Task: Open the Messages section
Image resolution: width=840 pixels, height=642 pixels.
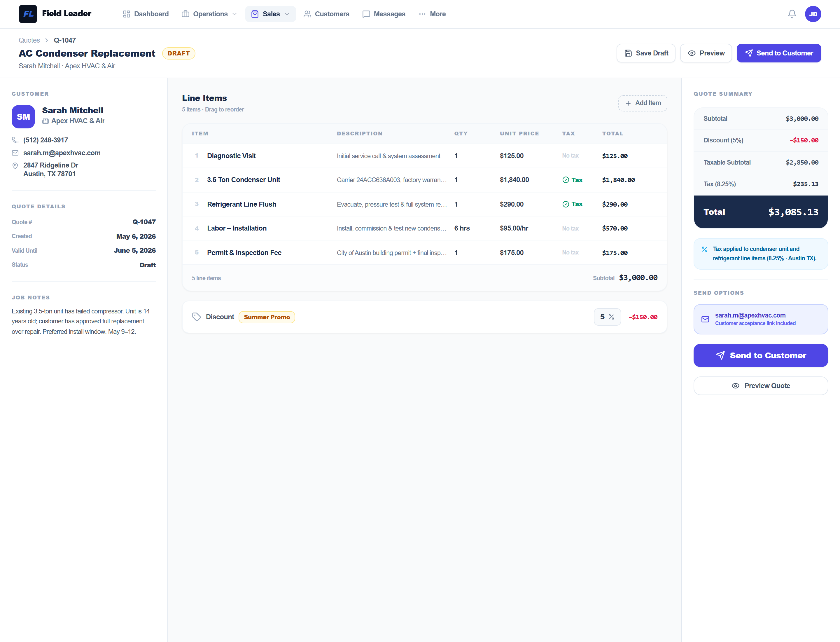Action: tap(384, 14)
